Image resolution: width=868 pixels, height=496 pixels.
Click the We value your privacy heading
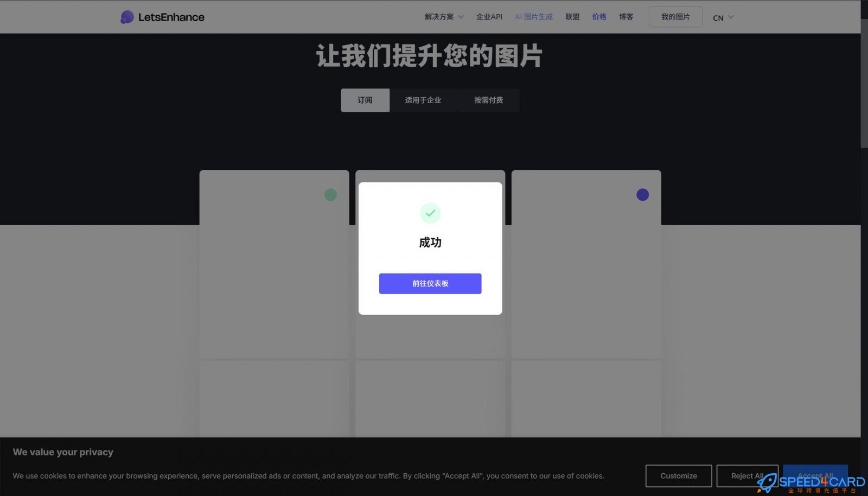point(63,452)
